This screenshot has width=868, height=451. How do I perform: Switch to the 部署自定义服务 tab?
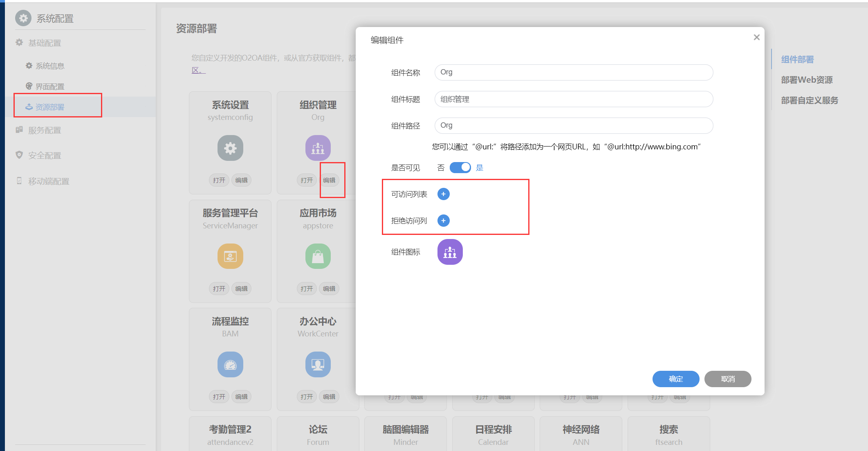[809, 100]
